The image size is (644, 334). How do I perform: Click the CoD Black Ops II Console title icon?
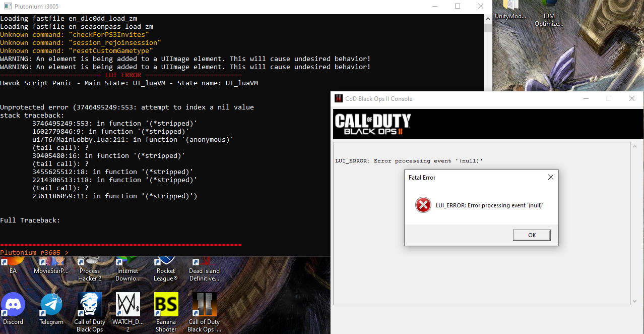[339, 98]
